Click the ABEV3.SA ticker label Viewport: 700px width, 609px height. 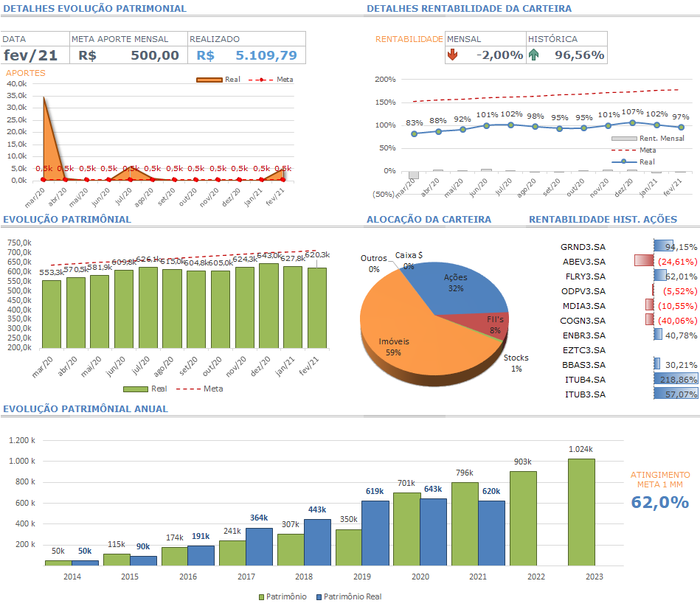tap(583, 262)
